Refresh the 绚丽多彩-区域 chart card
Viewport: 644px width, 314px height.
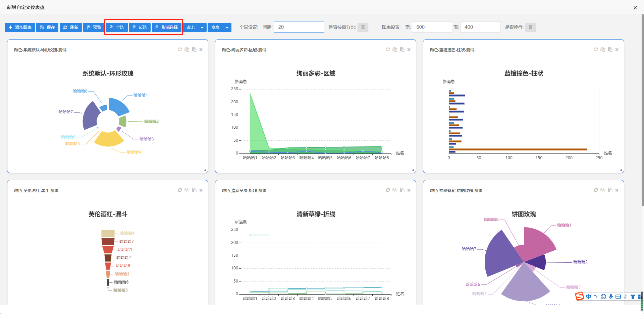point(388,50)
